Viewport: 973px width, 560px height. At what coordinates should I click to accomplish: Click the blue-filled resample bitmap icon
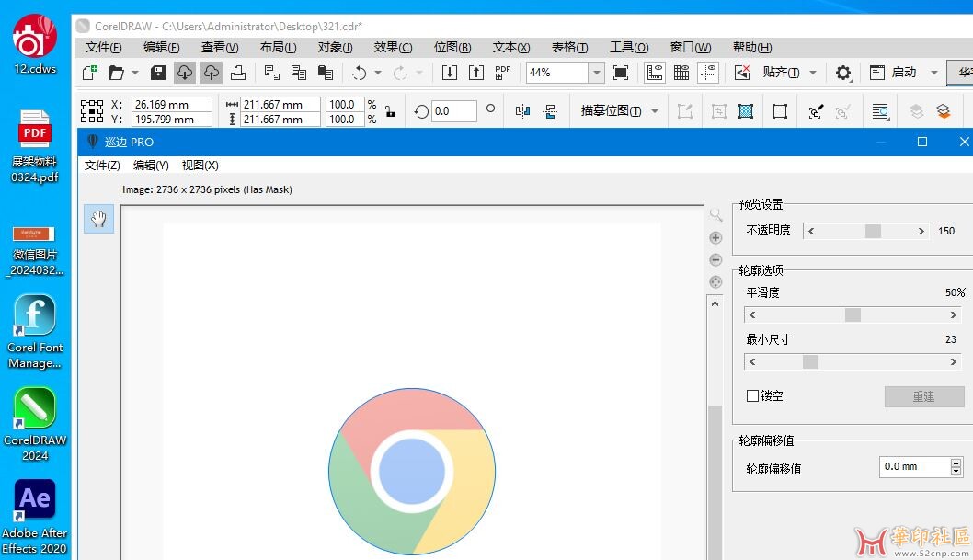pyautogui.click(x=746, y=111)
